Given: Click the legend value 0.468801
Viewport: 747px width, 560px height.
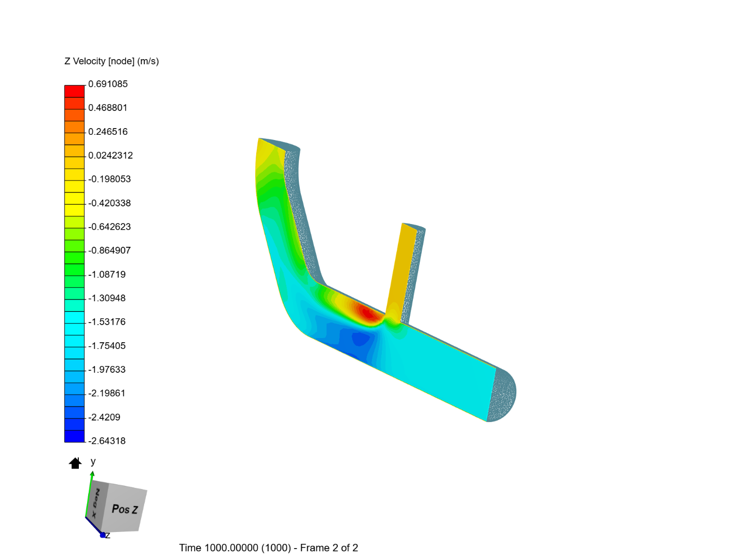Looking at the screenshot, I should click(x=108, y=108).
